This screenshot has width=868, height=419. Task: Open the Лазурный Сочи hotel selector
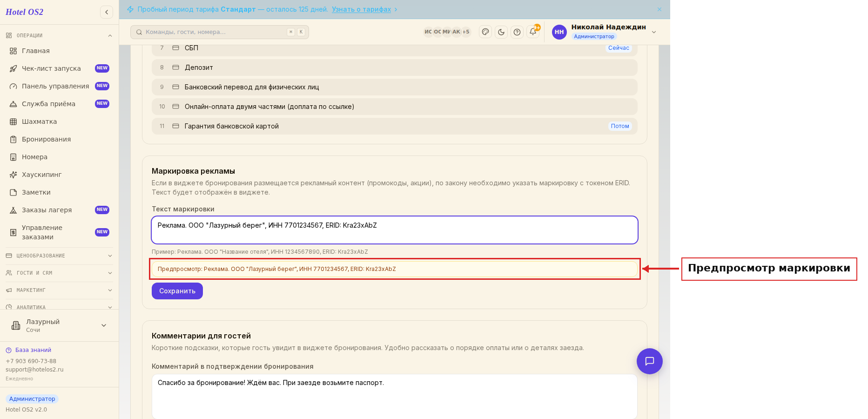59,325
